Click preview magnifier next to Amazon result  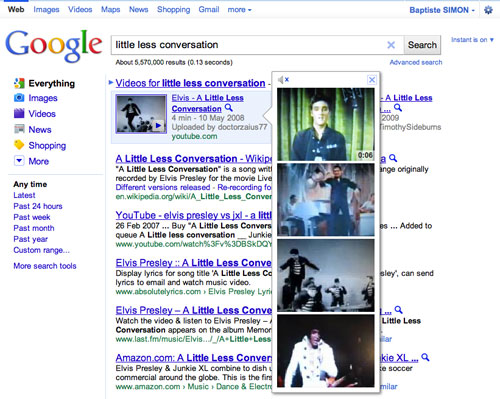point(425,357)
